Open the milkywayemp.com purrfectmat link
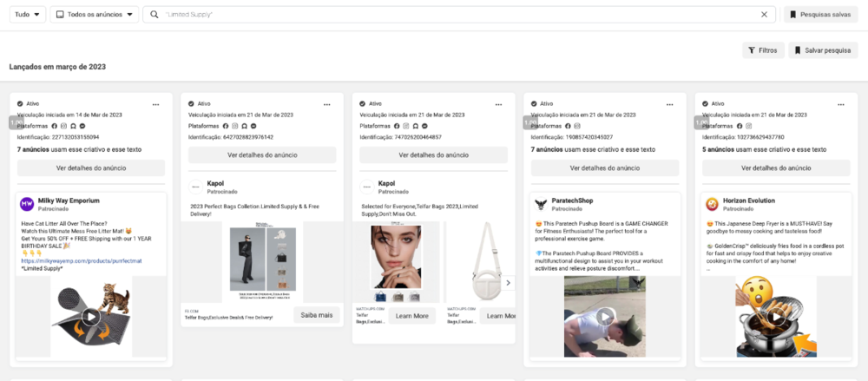The image size is (868, 381). tap(82, 260)
